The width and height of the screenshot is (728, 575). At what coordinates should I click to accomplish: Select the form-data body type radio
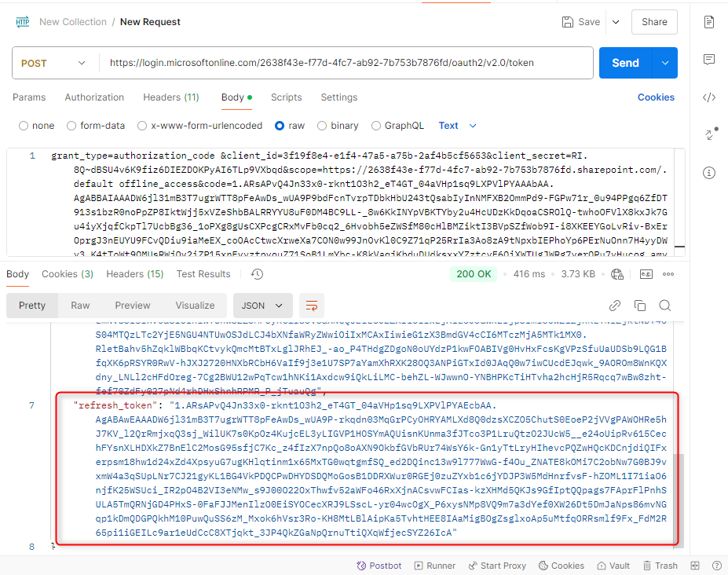coord(71,126)
